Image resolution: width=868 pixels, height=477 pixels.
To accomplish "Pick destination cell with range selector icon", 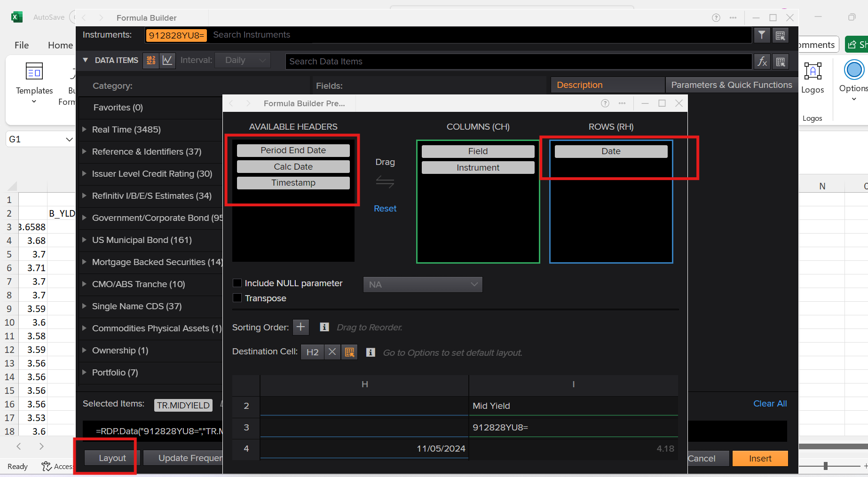I will [349, 352].
